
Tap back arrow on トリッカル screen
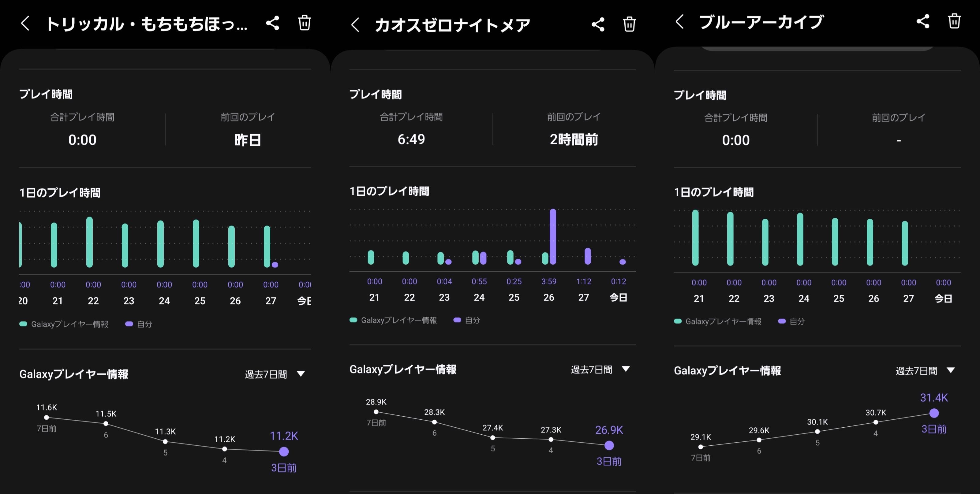[x=25, y=23]
